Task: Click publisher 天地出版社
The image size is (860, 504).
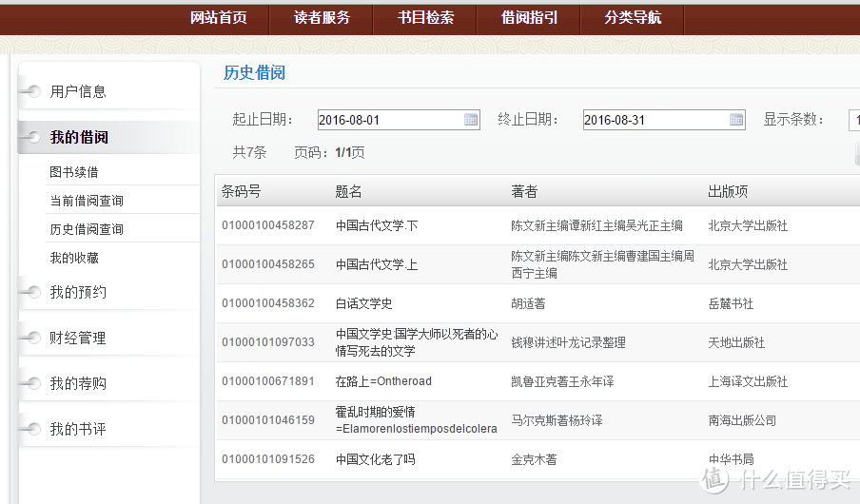Action: pos(736,342)
